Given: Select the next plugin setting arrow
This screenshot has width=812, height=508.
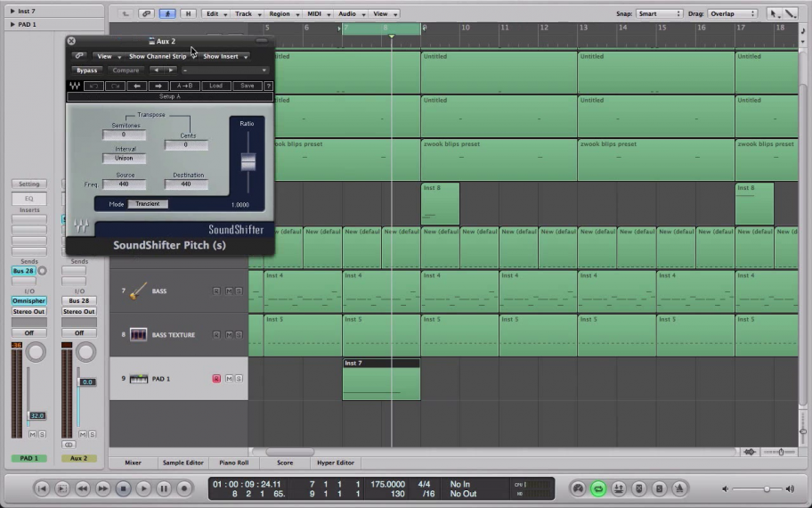Looking at the screenshot, I should [171, 70].
